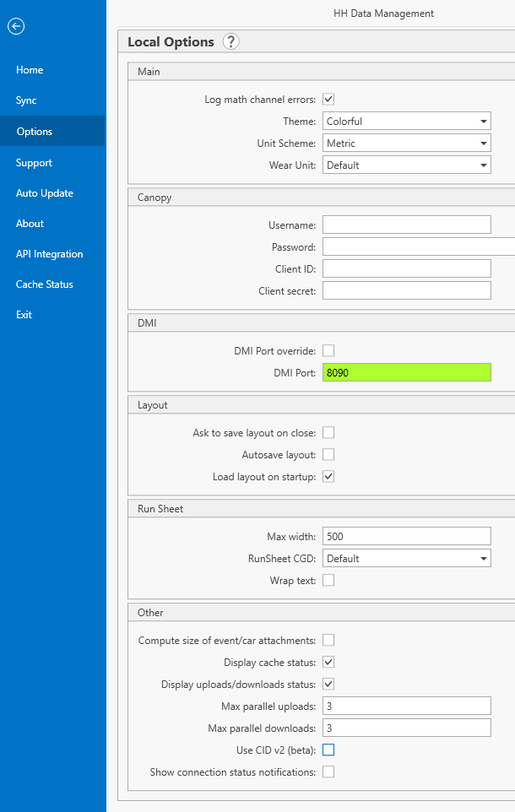Screen dimensions: 515x812
Task: Click Exit in the sidebar
Action: pos(24,315)
